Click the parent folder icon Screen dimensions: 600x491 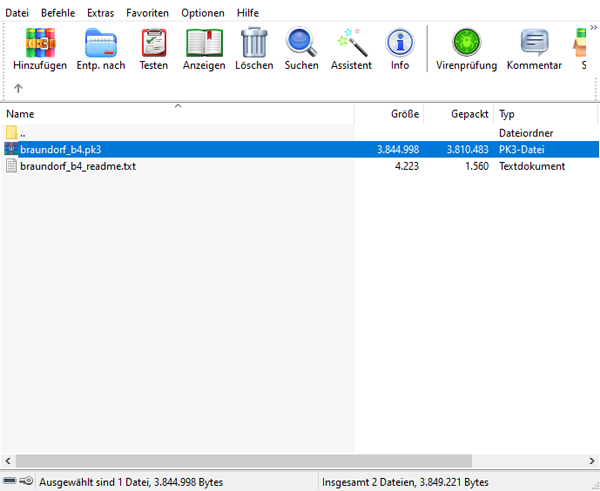pos(11,133)
